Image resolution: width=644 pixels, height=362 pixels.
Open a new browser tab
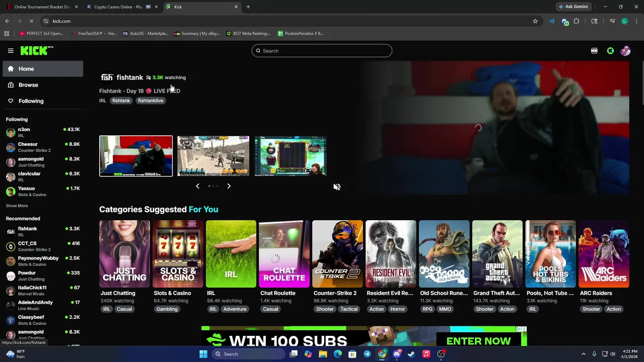point(248,7)
